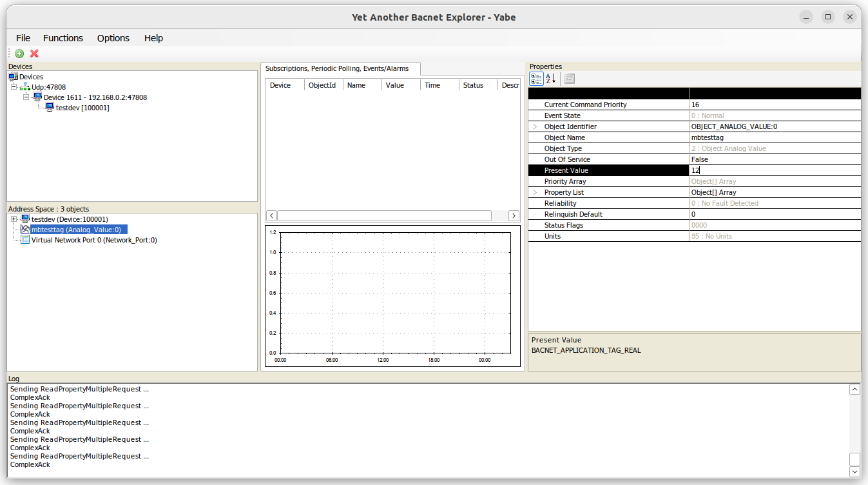
Task: Click the right arrow of subscriptions scrollbar
Action: tap(514, 215)
